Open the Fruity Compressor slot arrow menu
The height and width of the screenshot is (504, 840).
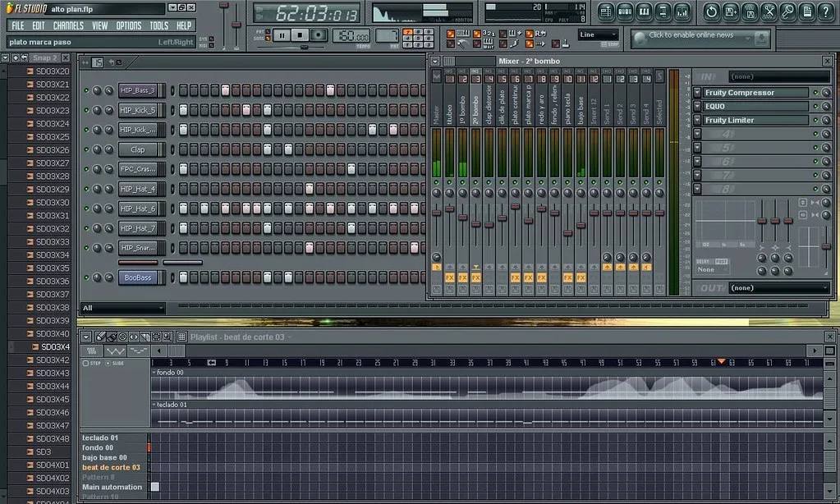pos(697,92)
